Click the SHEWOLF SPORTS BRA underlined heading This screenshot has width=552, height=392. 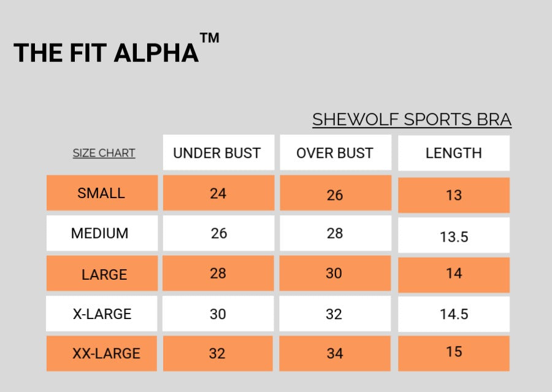[x=412, y=119]
